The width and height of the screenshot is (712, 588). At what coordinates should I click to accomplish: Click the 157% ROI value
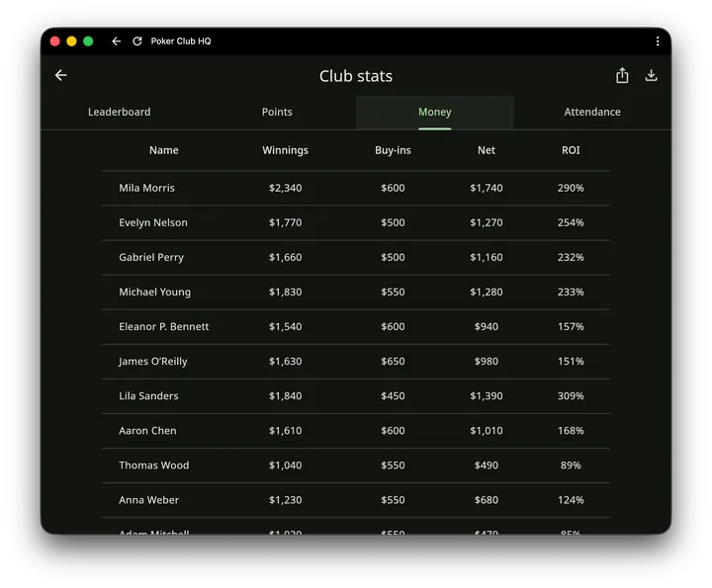point(571,327)
